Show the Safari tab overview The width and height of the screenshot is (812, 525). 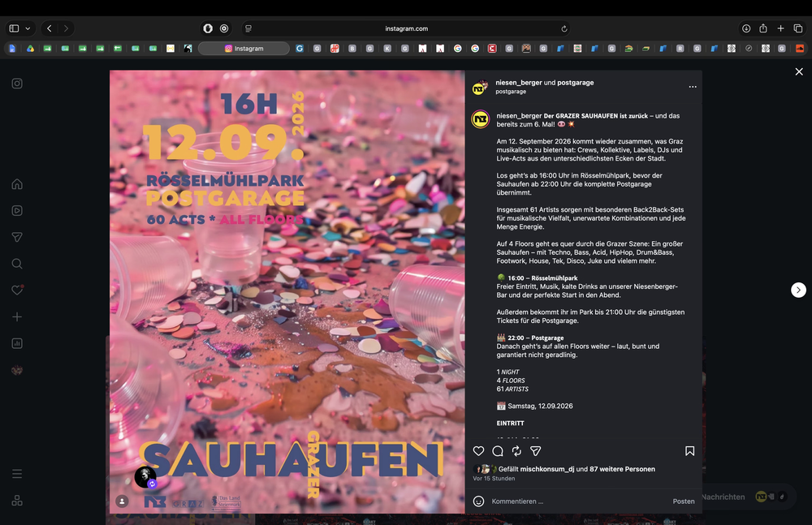(798, 28)
